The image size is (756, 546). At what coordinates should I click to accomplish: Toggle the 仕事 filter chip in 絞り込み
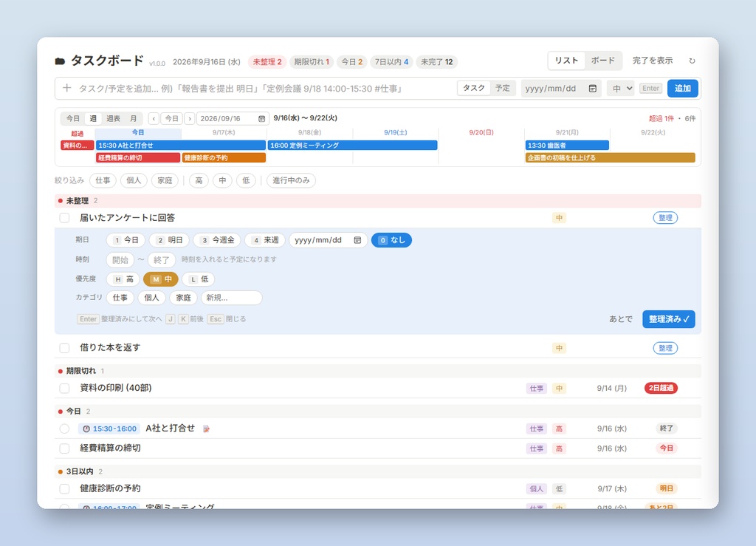pos(103,180)
